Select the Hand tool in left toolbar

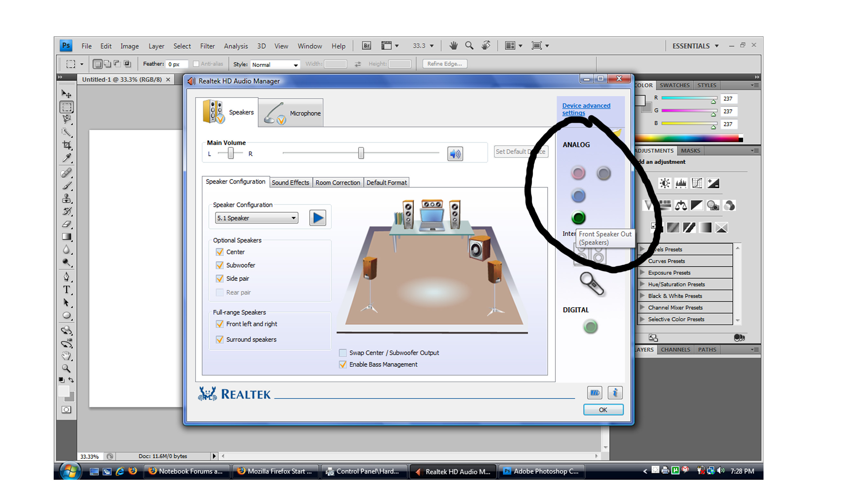[x=66, y=356]
